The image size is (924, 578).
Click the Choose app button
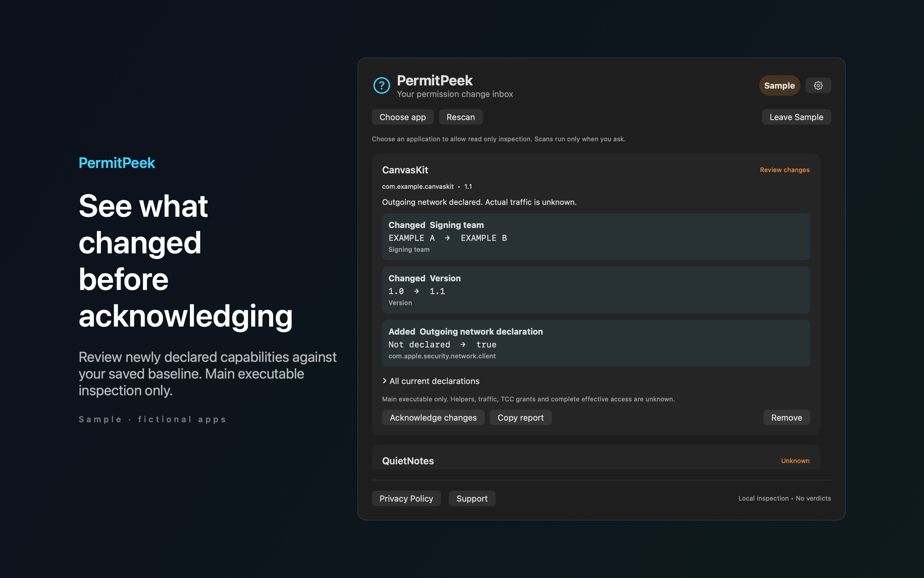pyautogui.click(x=402, y=117)
